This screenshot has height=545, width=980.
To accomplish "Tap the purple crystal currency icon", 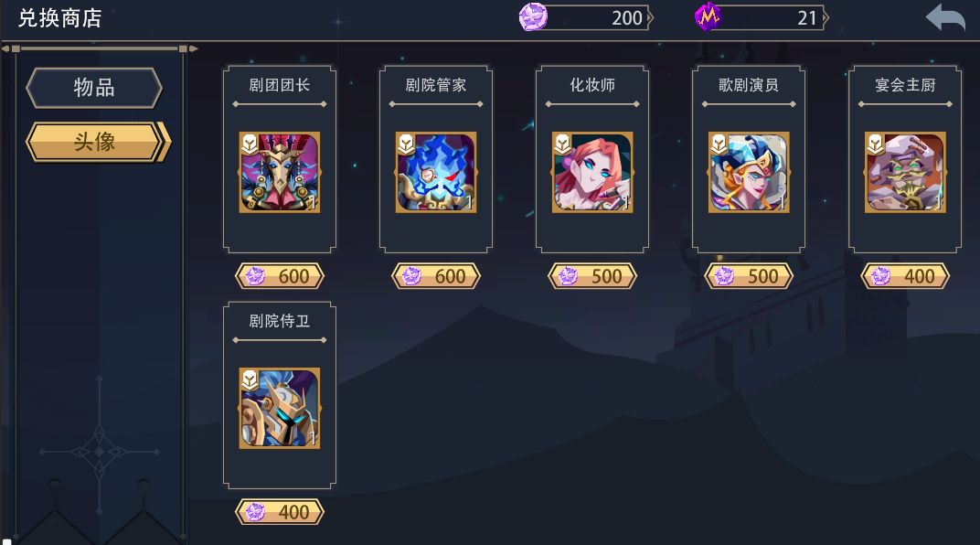I will 533,16.
